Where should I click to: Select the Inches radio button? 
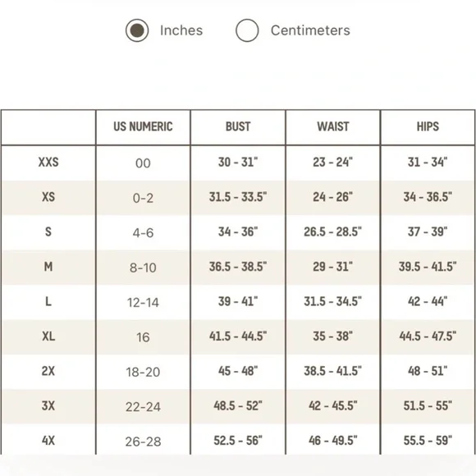[x=137, y=30]
